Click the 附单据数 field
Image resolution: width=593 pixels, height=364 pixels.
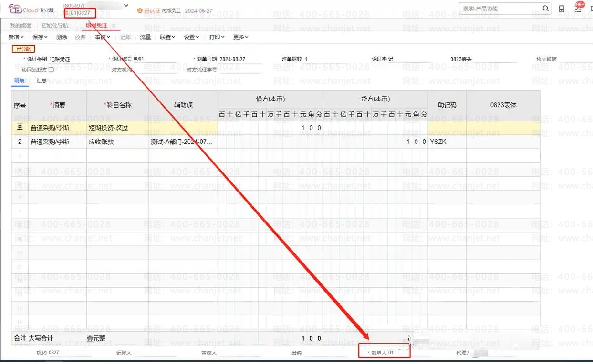coord(327,59)
